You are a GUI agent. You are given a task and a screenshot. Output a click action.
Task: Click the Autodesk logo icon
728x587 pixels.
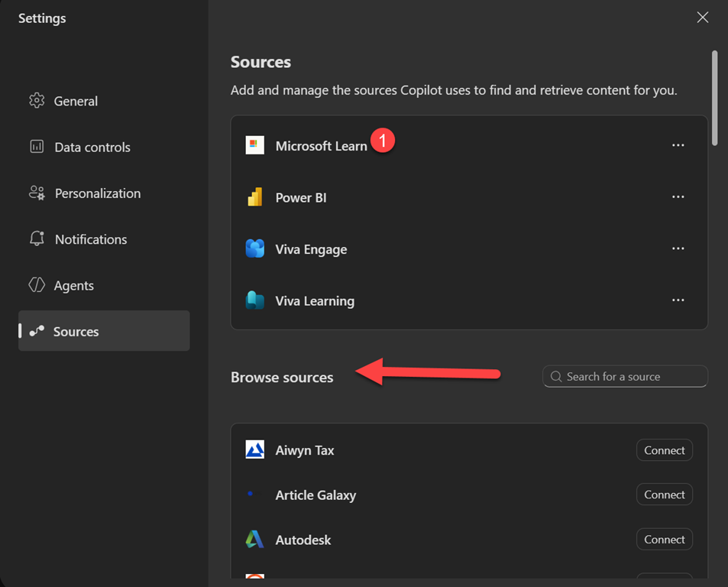(x=255, y=539)
